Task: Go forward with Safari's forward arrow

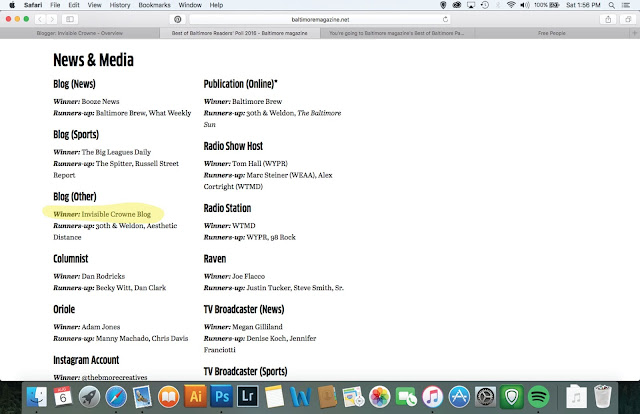Action: (x=52, y=19)
